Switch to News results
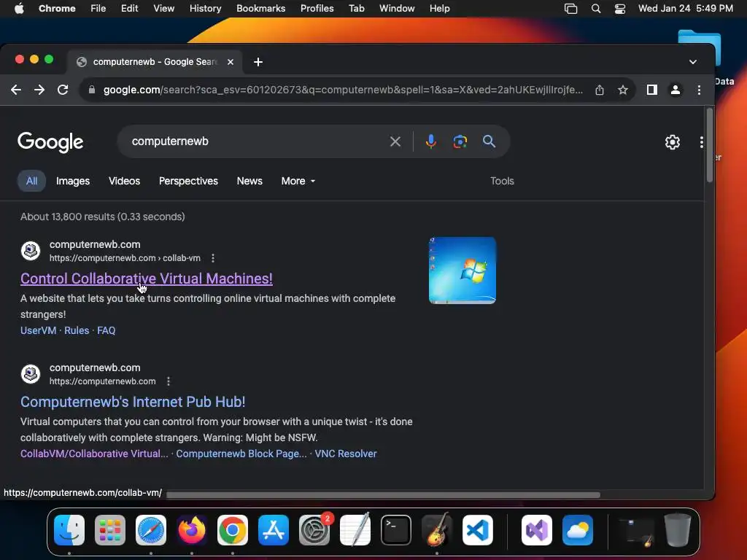This screenshot has width=747, height=560. coord(249,181)
